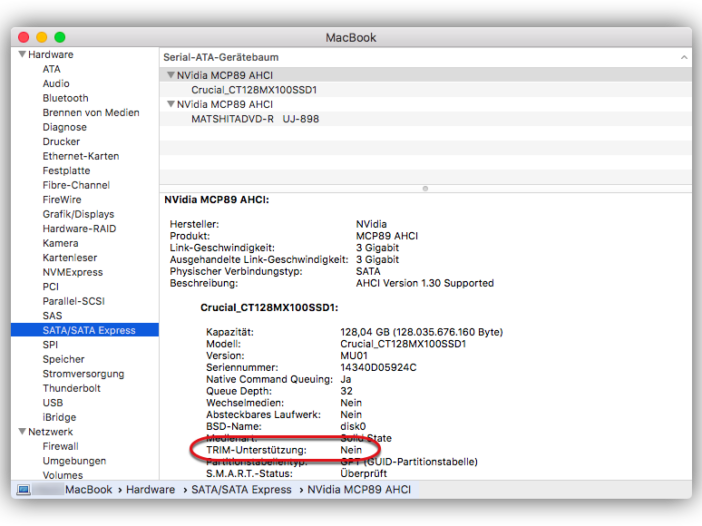The width and height of the screenshot is (702, 526).
Task: Click NVidia MCP89 AHCI in the path bar
Action: click(x=359, y=490)
